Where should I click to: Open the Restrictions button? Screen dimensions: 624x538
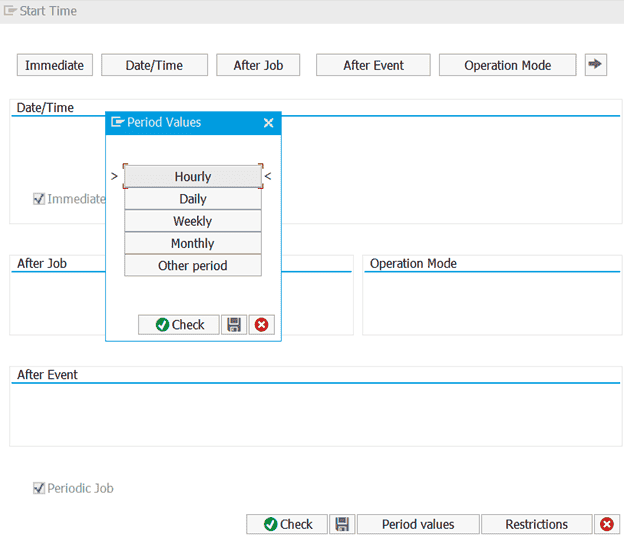coord(536,524)
